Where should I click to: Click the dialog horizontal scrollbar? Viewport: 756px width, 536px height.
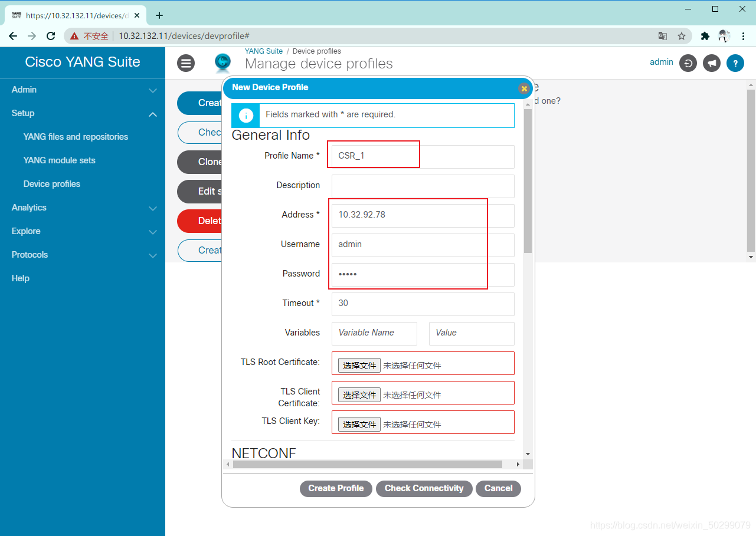[x=367, y=465]
